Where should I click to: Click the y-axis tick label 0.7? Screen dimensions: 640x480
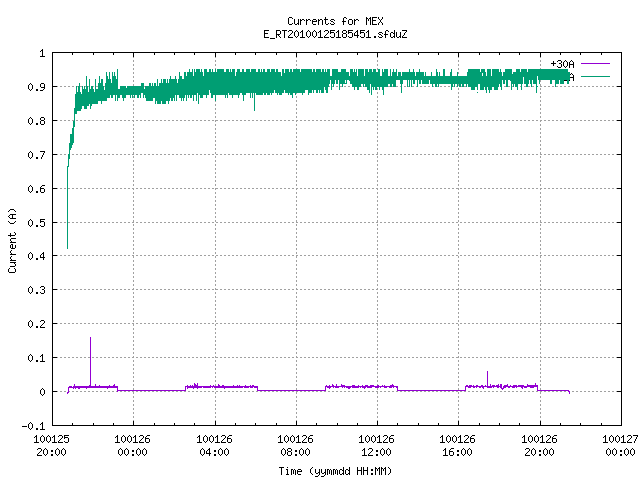pos(36,154)
